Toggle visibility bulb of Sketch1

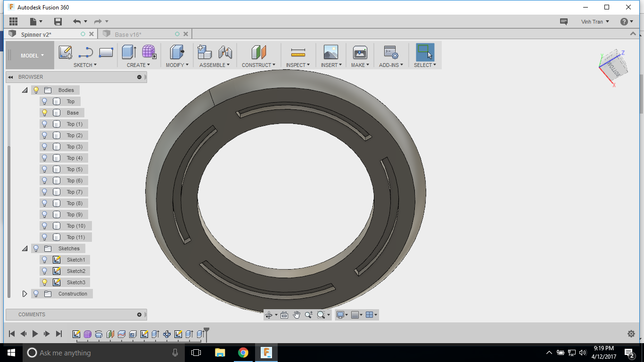pos(45,260)
